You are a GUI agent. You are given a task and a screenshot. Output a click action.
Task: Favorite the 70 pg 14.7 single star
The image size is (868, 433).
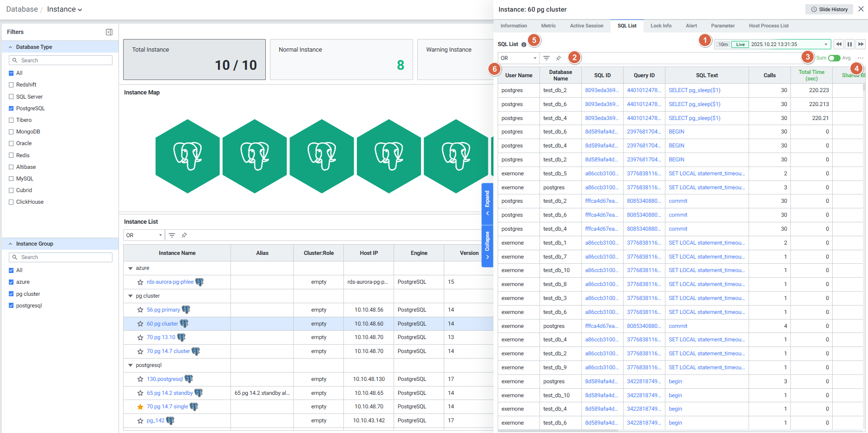point(140,407)
